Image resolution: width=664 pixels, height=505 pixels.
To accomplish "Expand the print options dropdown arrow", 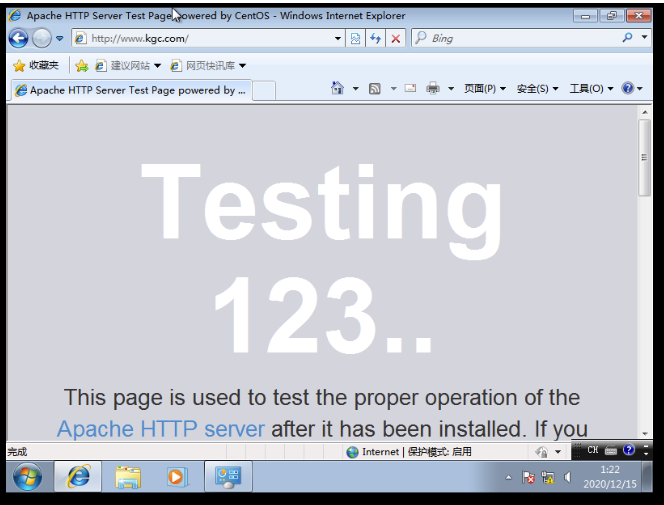I will [451, 88].
